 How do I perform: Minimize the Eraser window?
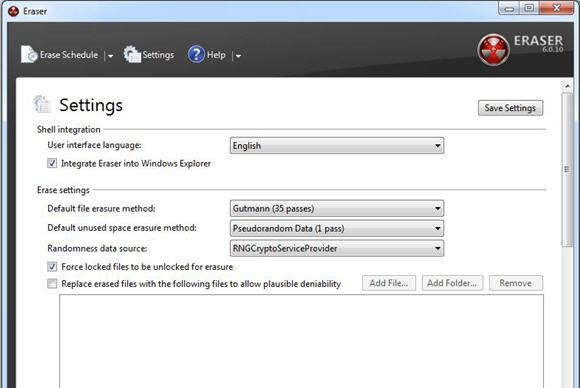pyautogui.click(x=509, y=8)
